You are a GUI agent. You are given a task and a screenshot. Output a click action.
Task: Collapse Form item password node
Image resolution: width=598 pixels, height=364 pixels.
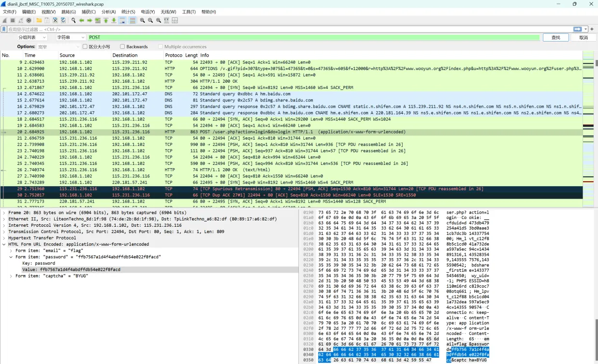pyautogui.click(x=11, y=257)
